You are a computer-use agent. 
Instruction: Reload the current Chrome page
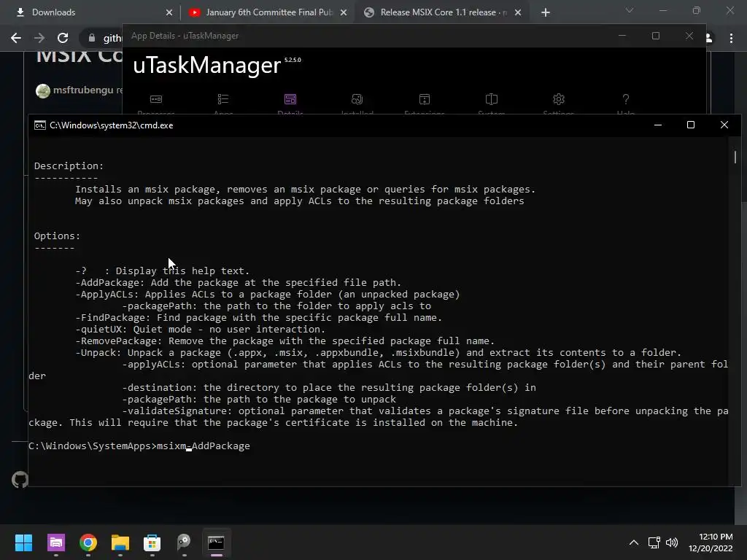(x=63, y=38)
